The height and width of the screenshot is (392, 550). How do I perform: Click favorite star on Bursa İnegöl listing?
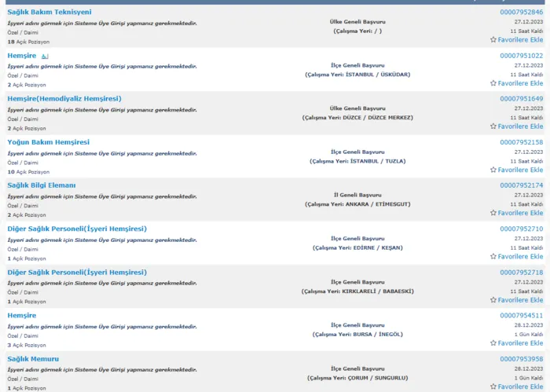(493, 343)
